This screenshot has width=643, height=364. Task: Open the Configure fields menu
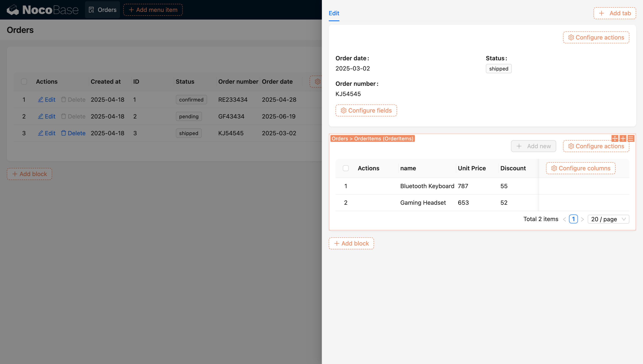366,110
